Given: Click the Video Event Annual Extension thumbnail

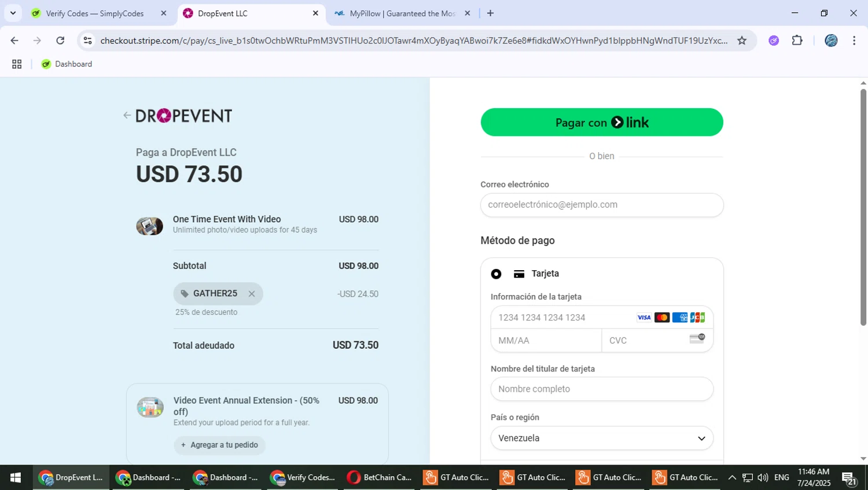Looking at the screenshot, I should point(150,407).
